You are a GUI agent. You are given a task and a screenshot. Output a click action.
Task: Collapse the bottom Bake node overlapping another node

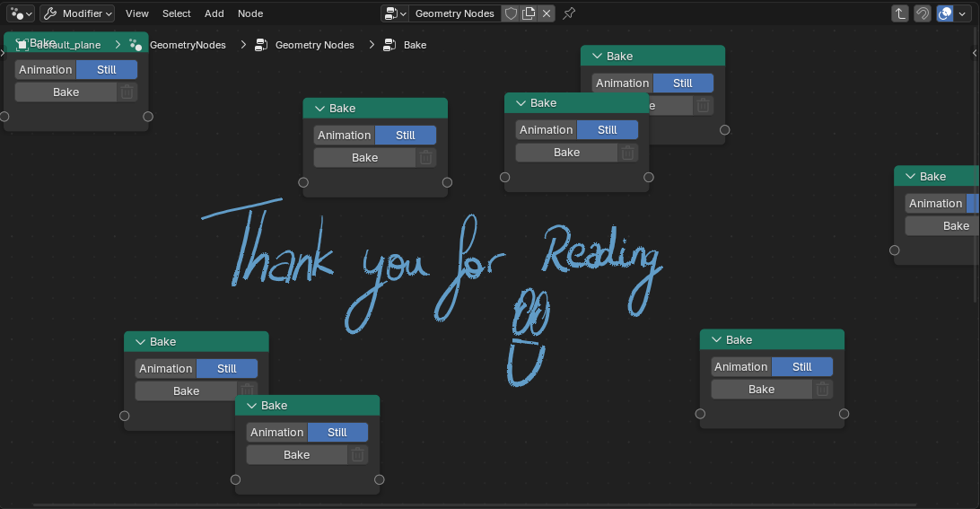(252, 406)
